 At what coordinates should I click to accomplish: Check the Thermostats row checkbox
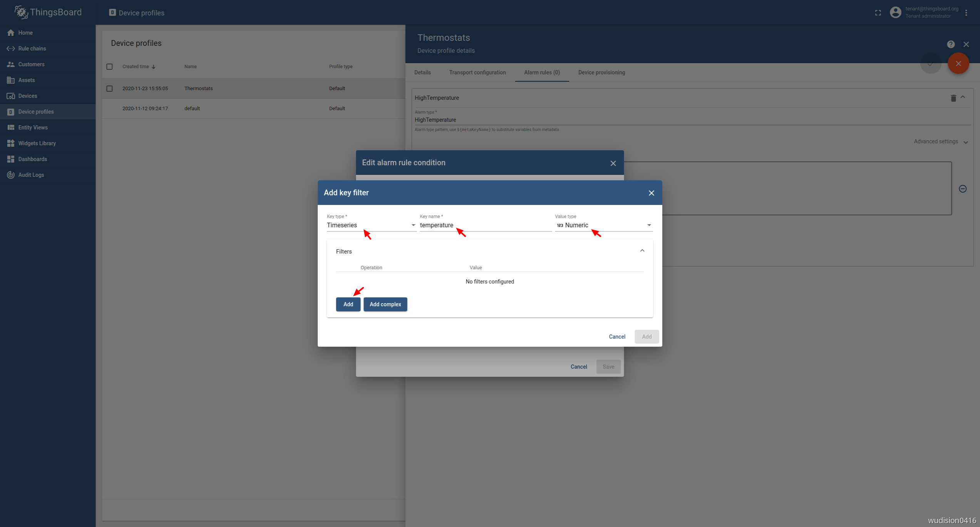point(109,89)
